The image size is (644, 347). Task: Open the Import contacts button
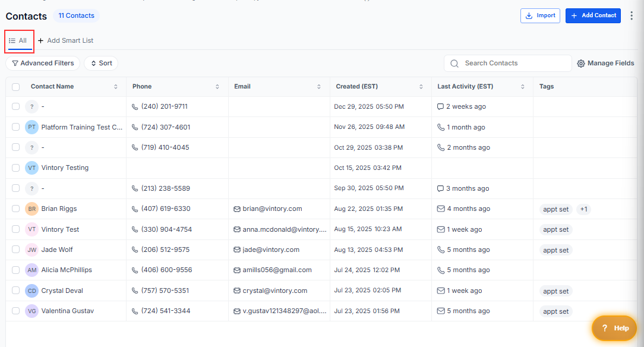pyautogui.click(x=540, y=16)
